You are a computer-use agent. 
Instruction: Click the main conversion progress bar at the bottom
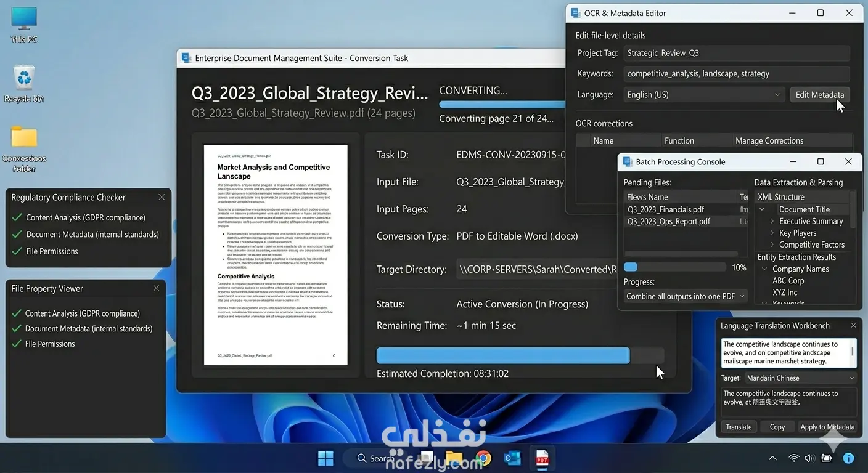[x=520, y=355]
